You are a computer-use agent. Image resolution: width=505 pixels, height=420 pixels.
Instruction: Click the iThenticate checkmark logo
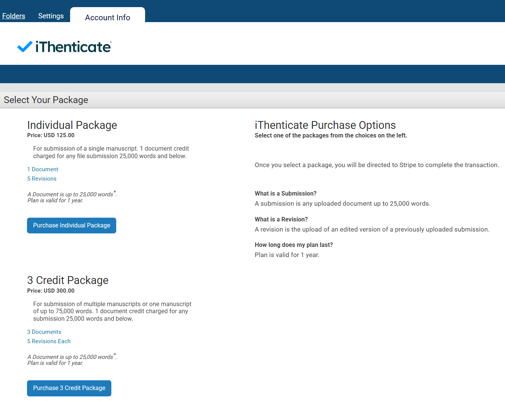click(25, 46)
